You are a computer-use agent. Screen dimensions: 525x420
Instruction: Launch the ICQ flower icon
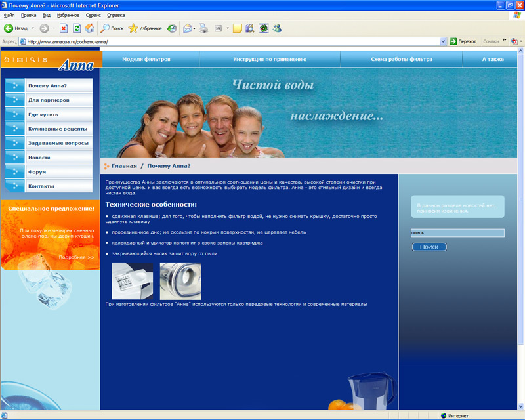(264, 28)
